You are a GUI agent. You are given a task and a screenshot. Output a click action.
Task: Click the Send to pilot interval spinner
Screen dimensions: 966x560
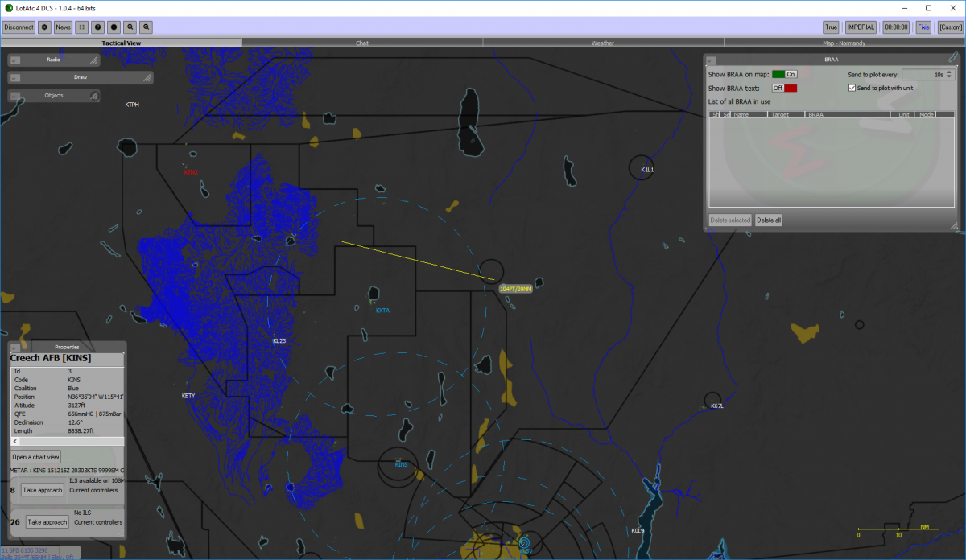[x=929, y=74]
